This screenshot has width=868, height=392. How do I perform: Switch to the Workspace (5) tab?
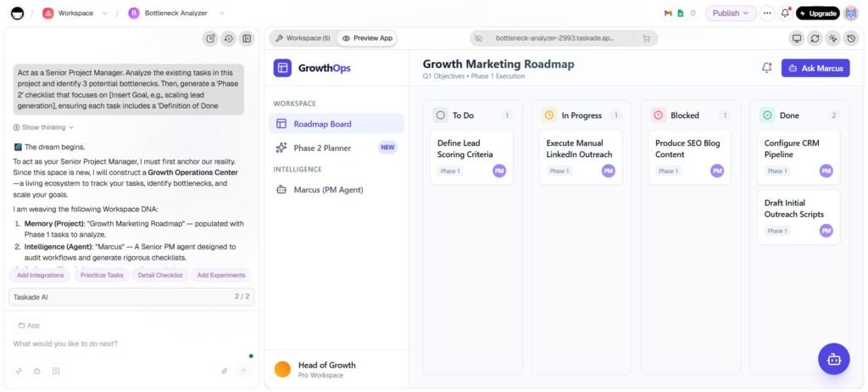tap(303, 38)
